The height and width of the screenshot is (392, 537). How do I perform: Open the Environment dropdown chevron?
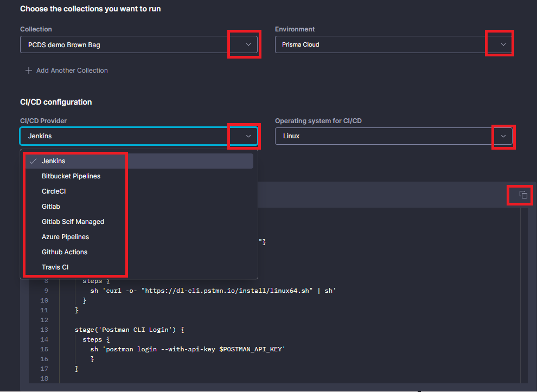coord(503,44)
